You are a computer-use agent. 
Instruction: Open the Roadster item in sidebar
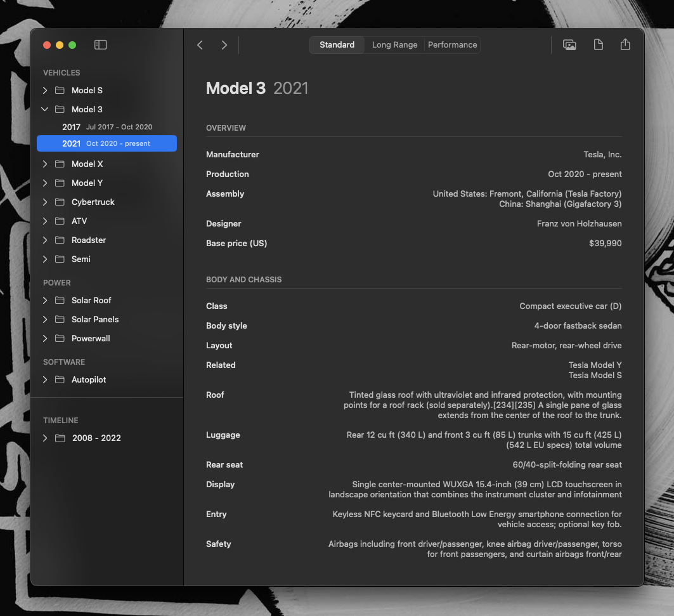[x=89, y=240]
